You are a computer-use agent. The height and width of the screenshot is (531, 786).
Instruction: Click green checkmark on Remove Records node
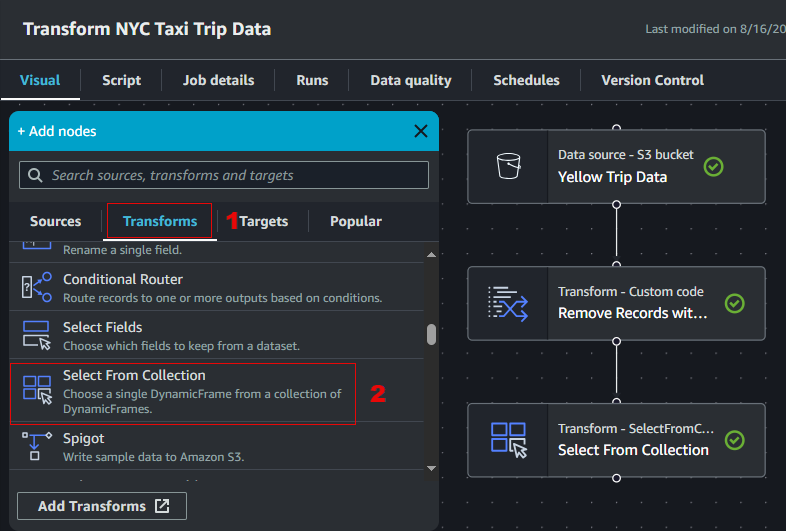(734, 303)
